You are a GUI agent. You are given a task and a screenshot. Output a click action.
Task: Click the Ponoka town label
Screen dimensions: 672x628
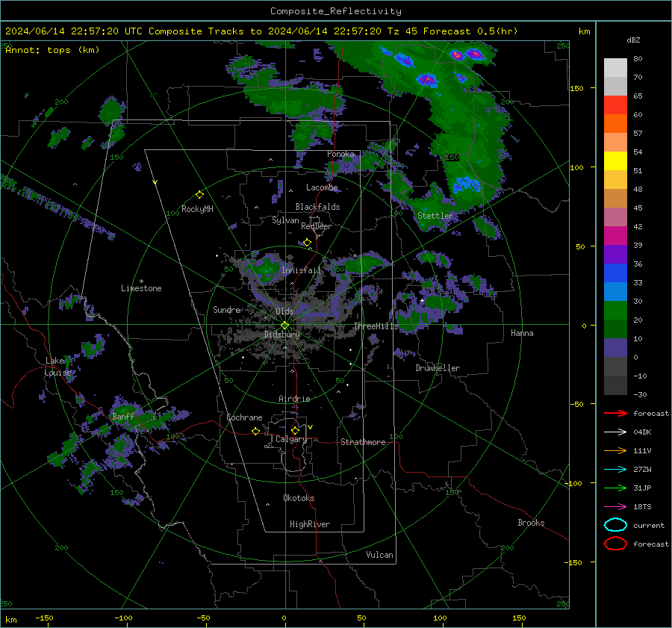pos(340,154)
